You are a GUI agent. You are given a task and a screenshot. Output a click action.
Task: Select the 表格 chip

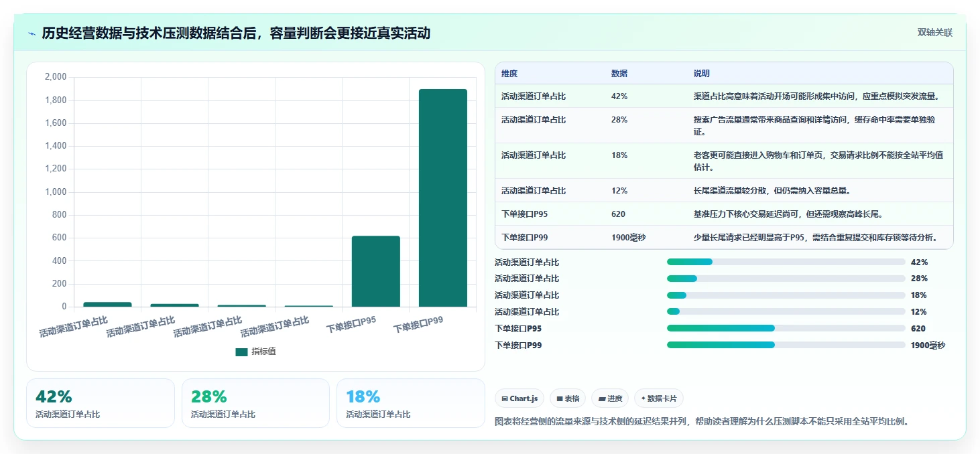568,398
